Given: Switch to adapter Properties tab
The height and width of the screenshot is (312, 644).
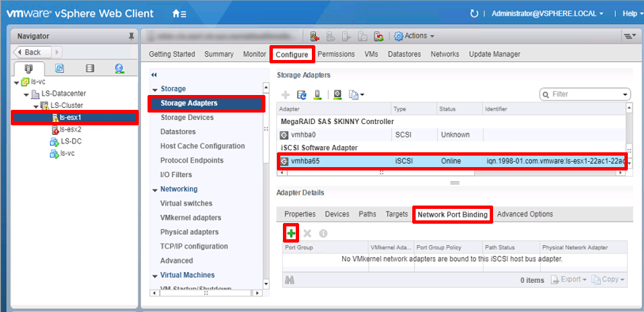Looking at the screenshot, I should (300, 214).
